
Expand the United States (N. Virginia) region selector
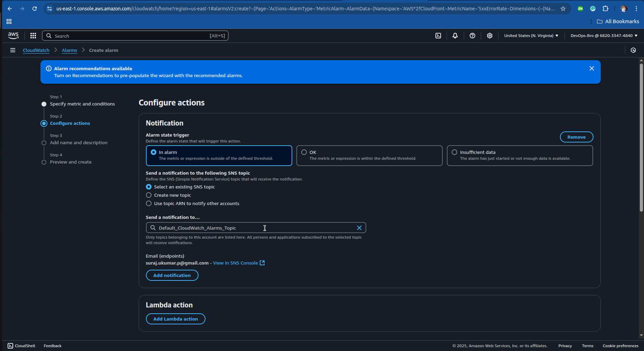[x=531, y=36]
